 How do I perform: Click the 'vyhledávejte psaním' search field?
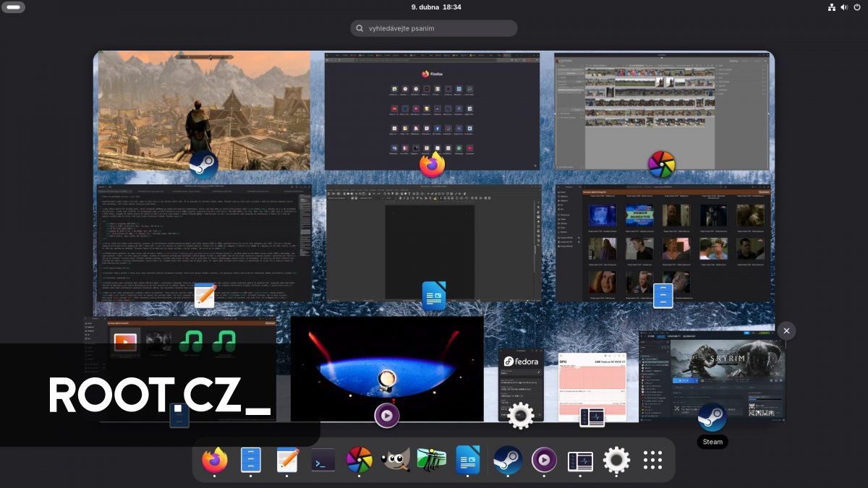[x=433, y=28]
